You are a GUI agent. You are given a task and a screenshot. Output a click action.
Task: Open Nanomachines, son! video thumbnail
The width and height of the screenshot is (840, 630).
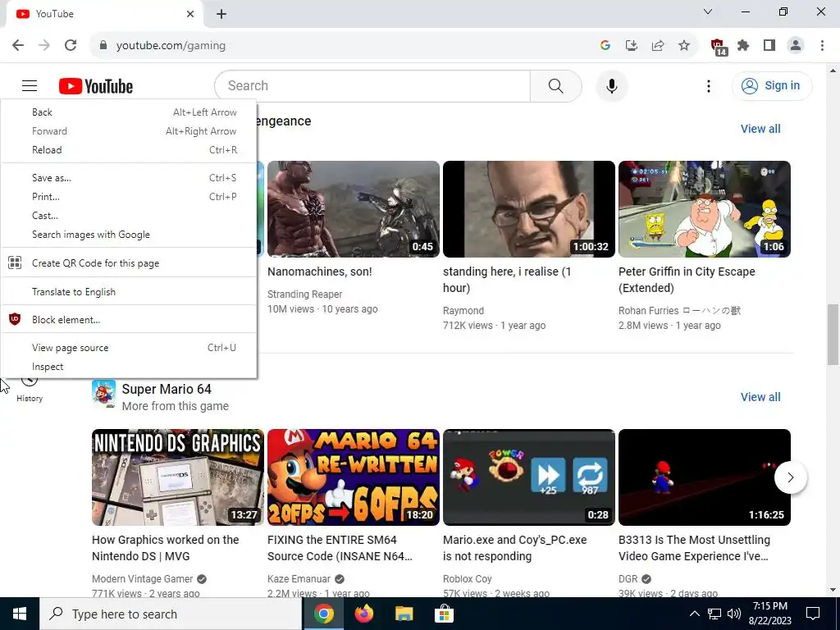(353, 209)
